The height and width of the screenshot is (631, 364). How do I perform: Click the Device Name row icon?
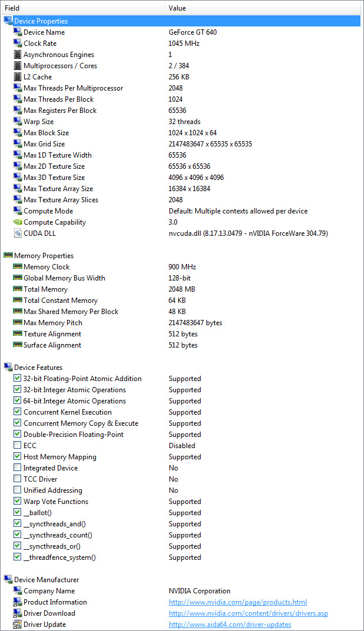tap(17, 32)
